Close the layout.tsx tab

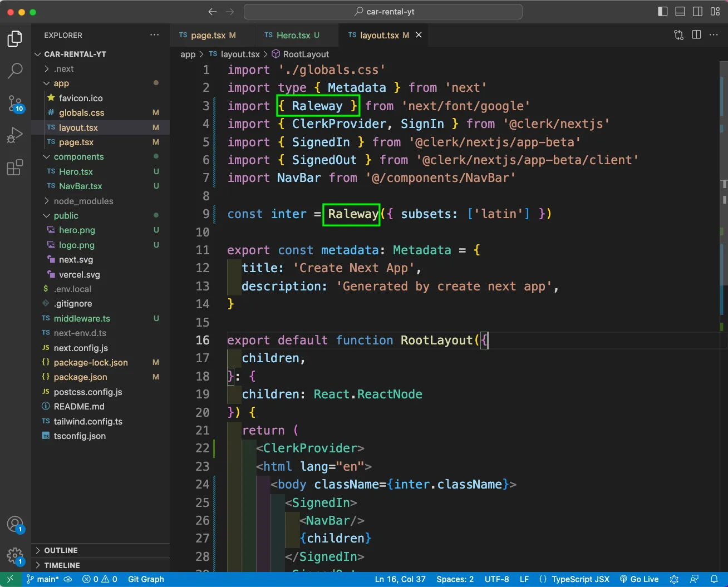tap(419, 35)
